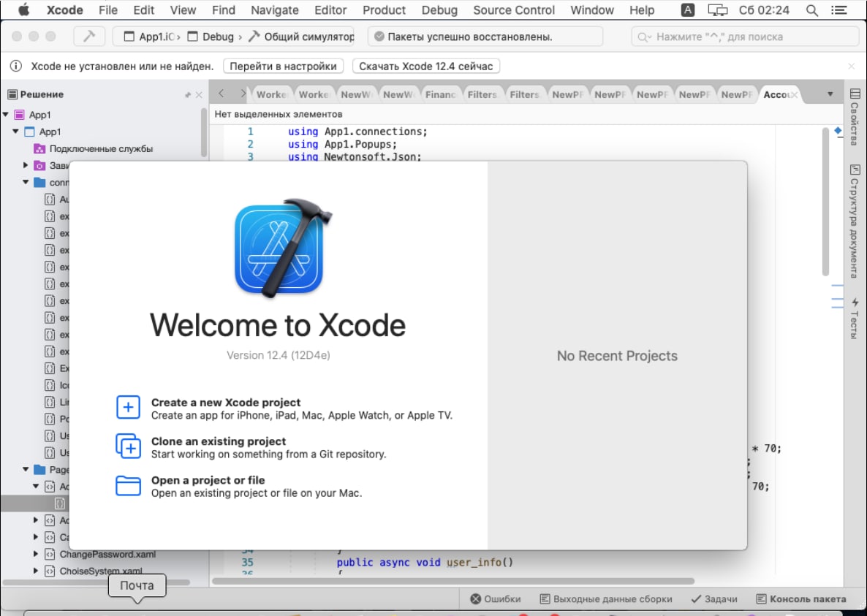Image resolution: width=867 pixels, height=616 pixels.
Task: Expand ChangePassword.xaml node
Action: (x=36, y=554)
